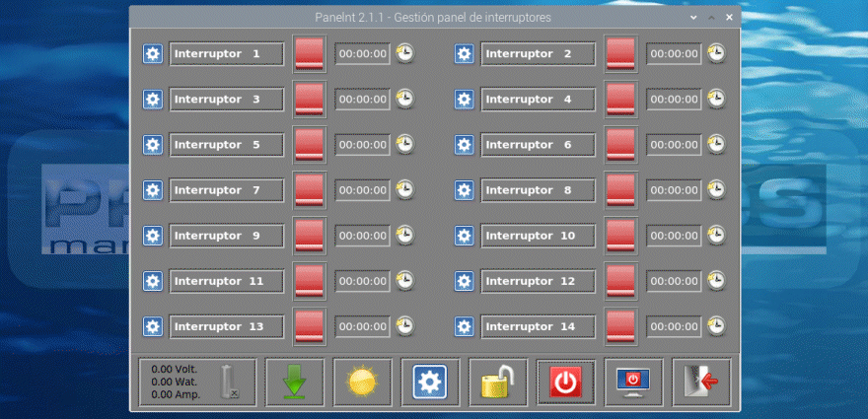This screenshot has height=419, width=868.
Task: Click the green download arrow button
Action: point(295,383)
